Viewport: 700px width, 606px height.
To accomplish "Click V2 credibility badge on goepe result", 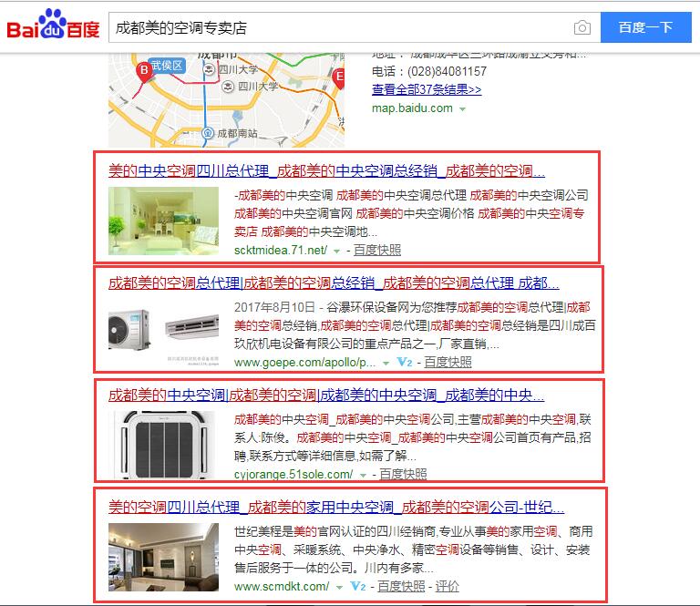I will click(405, 362).
